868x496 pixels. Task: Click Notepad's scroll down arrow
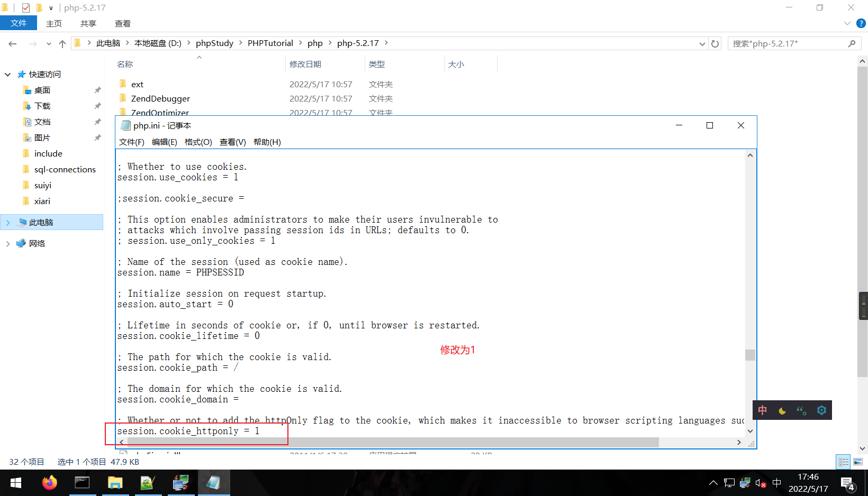point(750,431)
